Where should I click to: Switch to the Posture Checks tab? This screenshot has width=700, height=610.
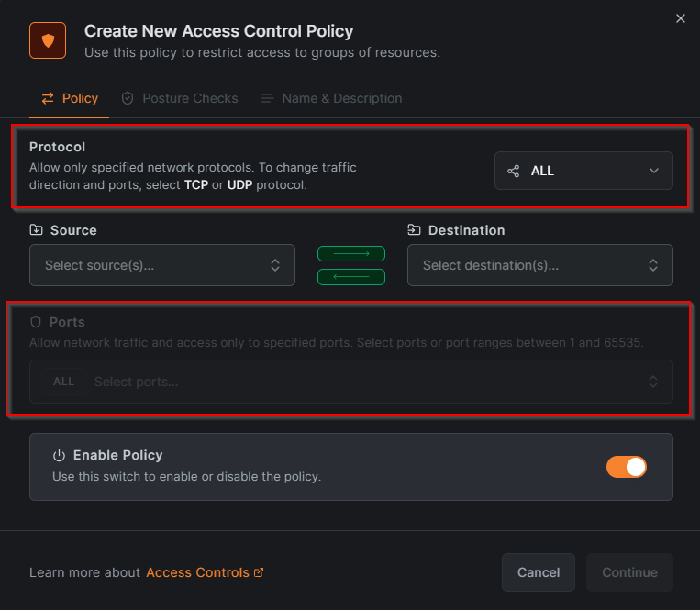(180, 98)
